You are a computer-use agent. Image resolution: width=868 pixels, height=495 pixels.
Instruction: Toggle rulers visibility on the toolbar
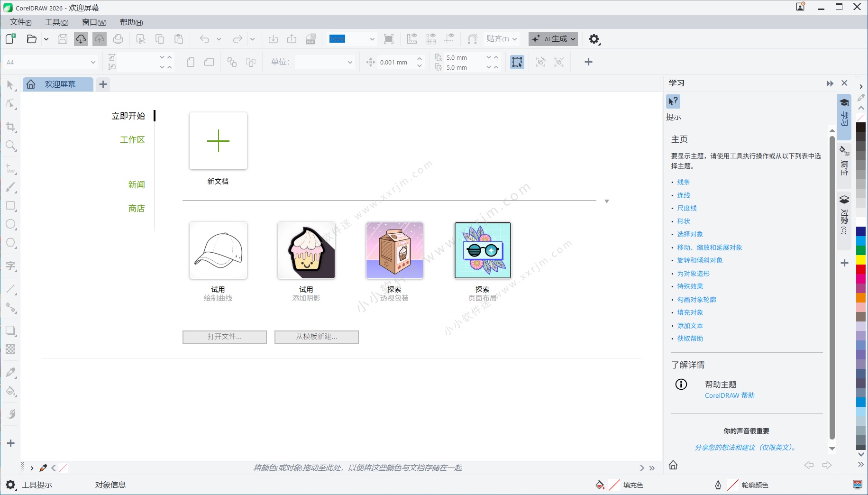(x=412, y=39)
